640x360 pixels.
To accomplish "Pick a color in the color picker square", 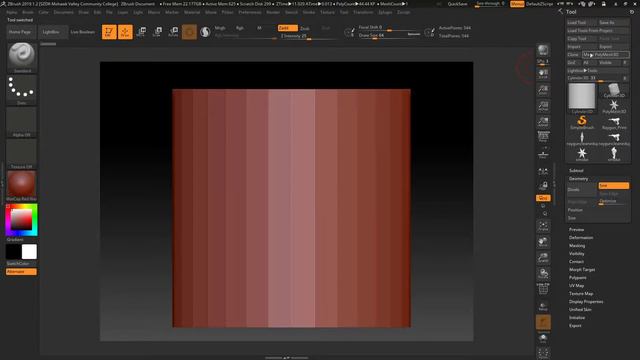I will coord(21,220).
